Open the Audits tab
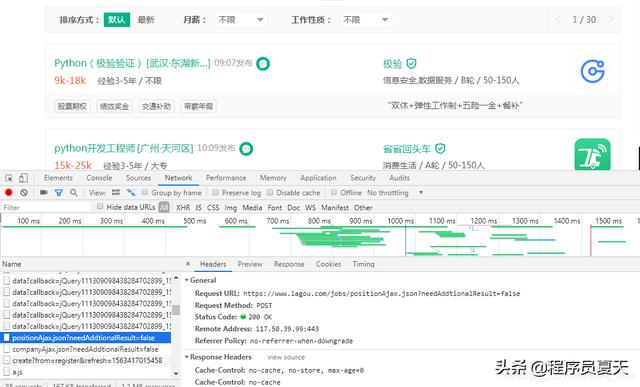640x387 pixels. point(399,178)
